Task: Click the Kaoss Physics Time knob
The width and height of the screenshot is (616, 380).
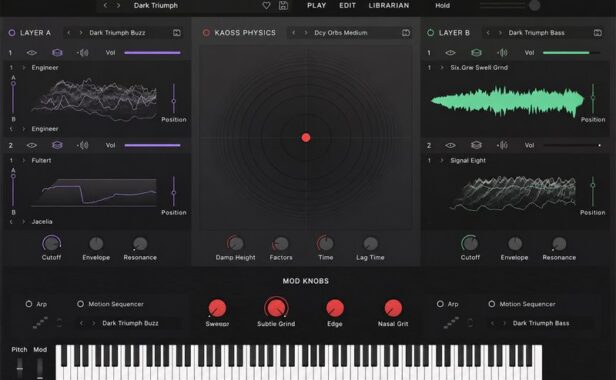Action: pos(326,244)
